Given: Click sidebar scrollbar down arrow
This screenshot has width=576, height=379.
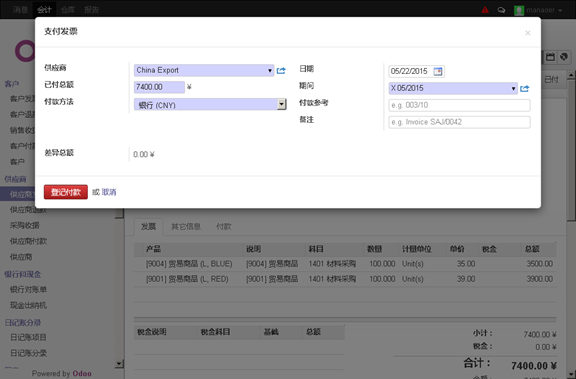Looking at the screenshot, I should pyautogui.click(x=119, y=364).
